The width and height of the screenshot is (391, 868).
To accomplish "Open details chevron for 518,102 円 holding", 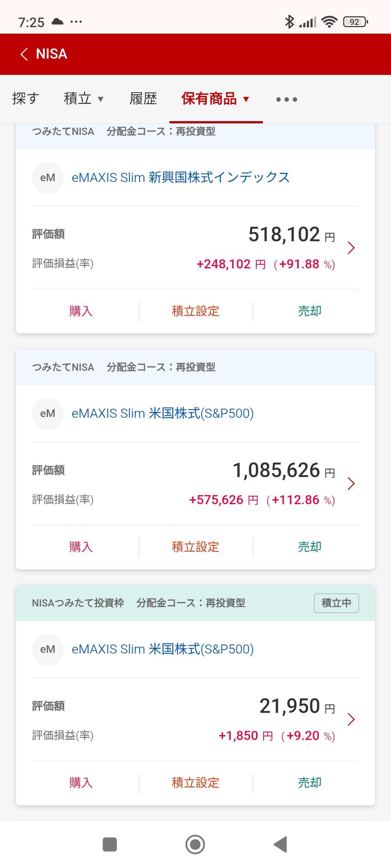I will 351,248.
